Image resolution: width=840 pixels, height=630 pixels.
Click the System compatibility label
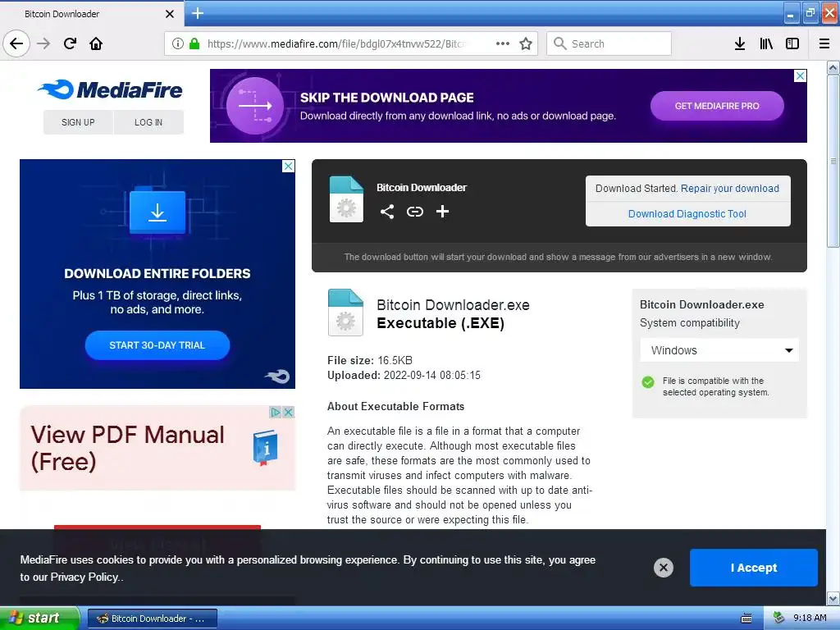689,323
